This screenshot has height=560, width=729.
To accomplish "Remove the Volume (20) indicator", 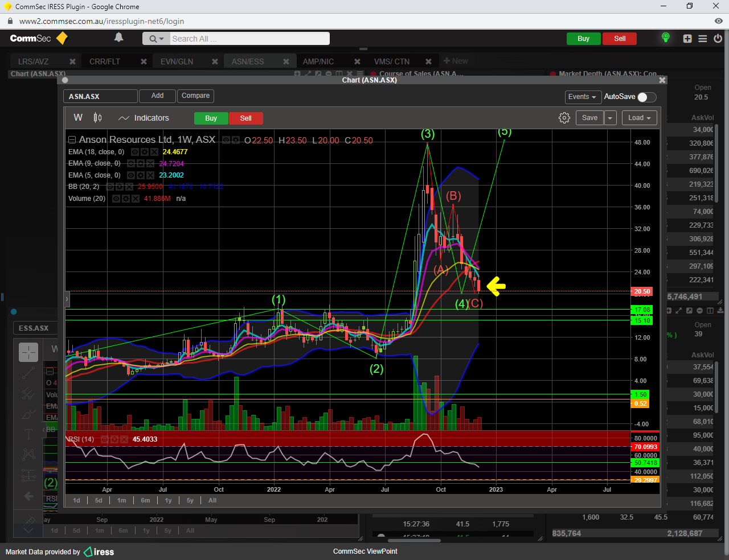I will 136,199.
